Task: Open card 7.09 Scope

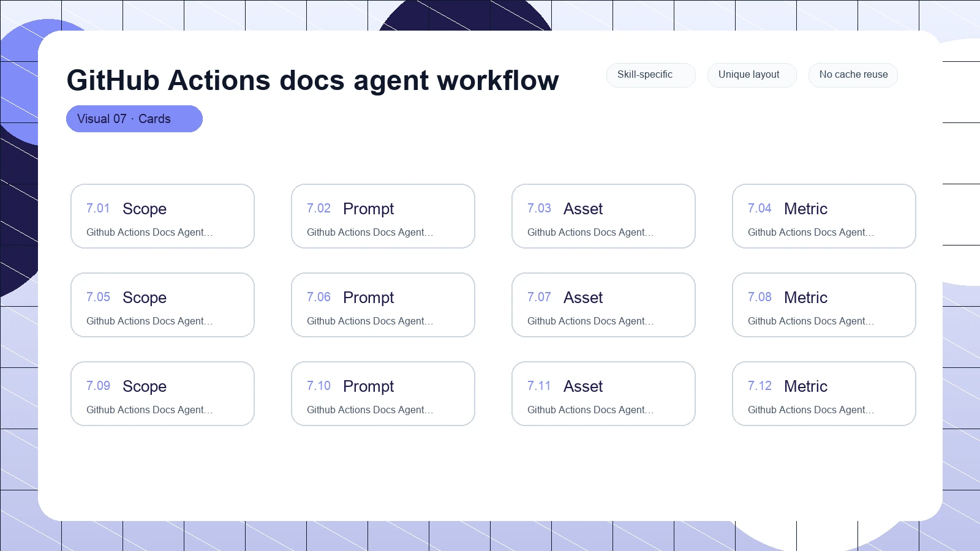Action: [162, 394]
